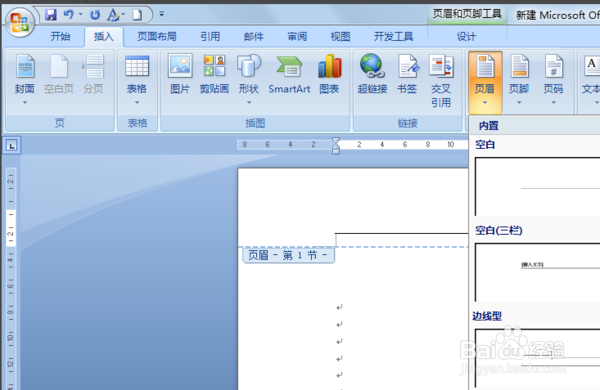Insert a blank page with 空白页
600x390 pixels.
click(x=59, y=75)
